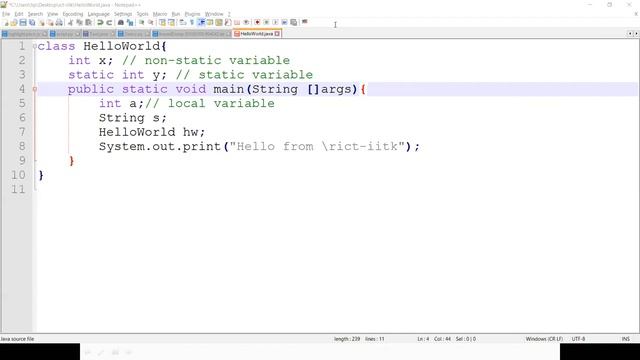Close current document using toolbar Close icon
Image resolution: width=640 pixels, height=360 pixels.
41,22
